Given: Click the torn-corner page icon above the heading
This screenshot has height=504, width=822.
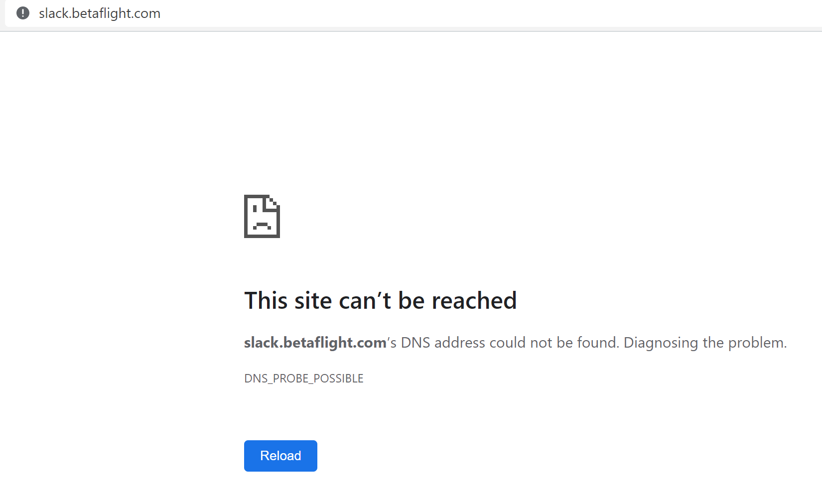Looking at the screenshot, I should tap(262, 216).
